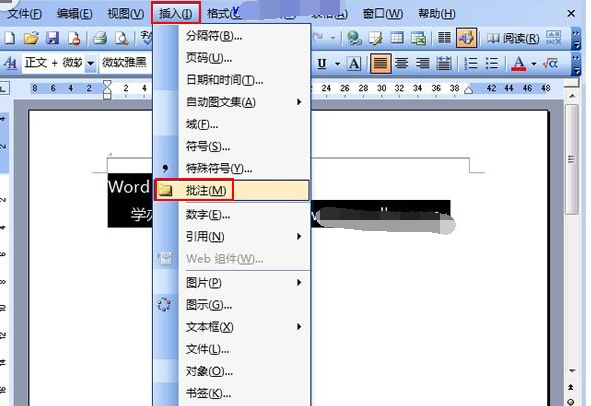
Task: Click the Save floppy disk icon
Action: click(53, 38)
